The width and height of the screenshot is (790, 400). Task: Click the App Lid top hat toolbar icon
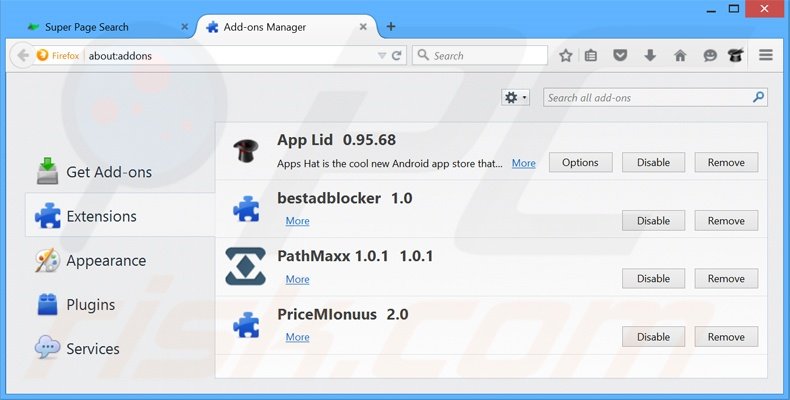point(736,55)
